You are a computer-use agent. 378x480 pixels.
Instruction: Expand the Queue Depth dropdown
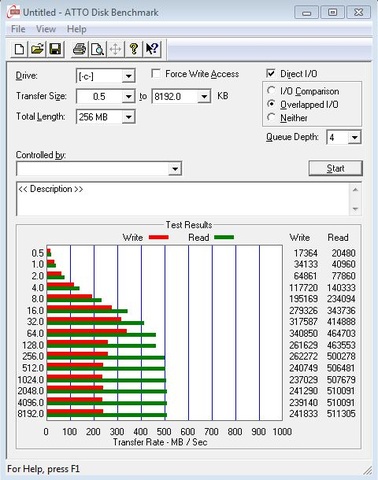pos(354,137)
